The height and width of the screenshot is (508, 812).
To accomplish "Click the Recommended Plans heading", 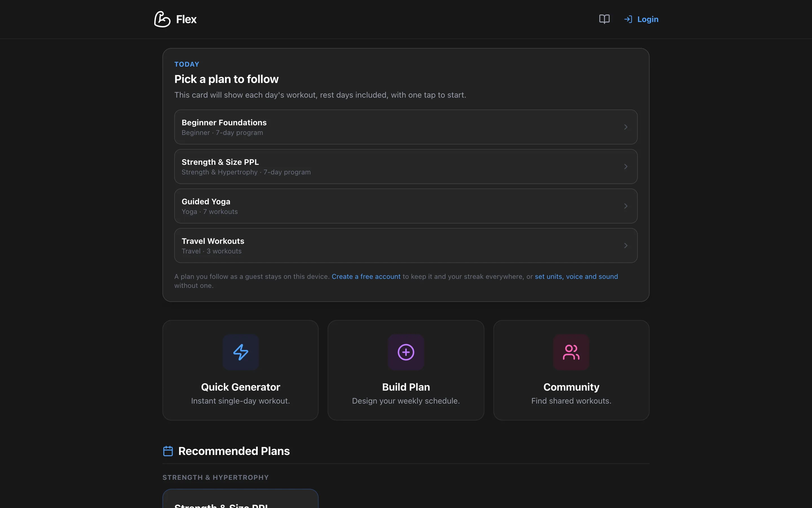I will (234, 451).
